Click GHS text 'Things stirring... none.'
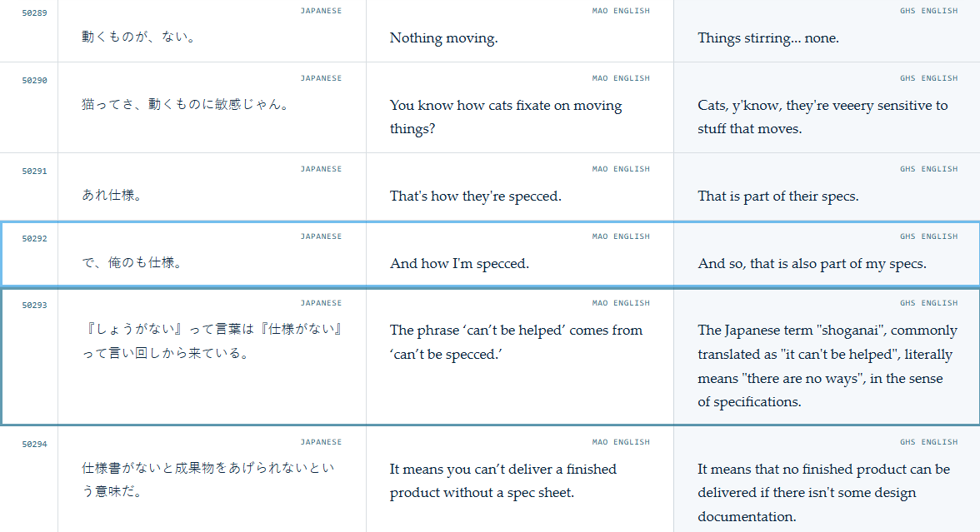Viewport: 980px width, 532px height. (768, 38)
